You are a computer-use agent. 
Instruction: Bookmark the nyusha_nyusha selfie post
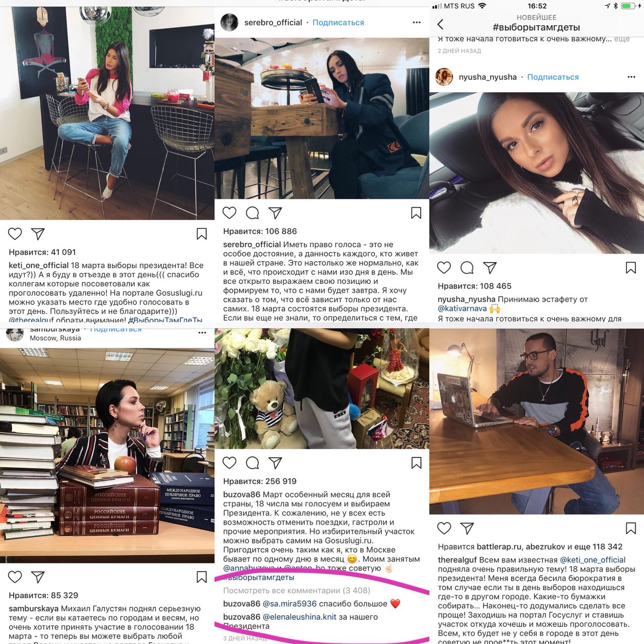[631, 268]
